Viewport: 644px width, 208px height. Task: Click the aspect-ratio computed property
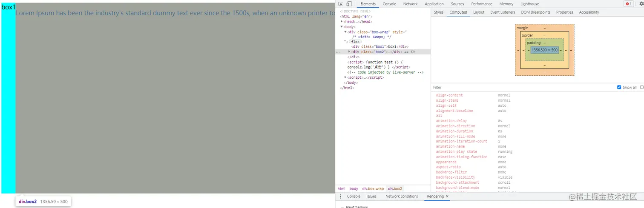448,167
